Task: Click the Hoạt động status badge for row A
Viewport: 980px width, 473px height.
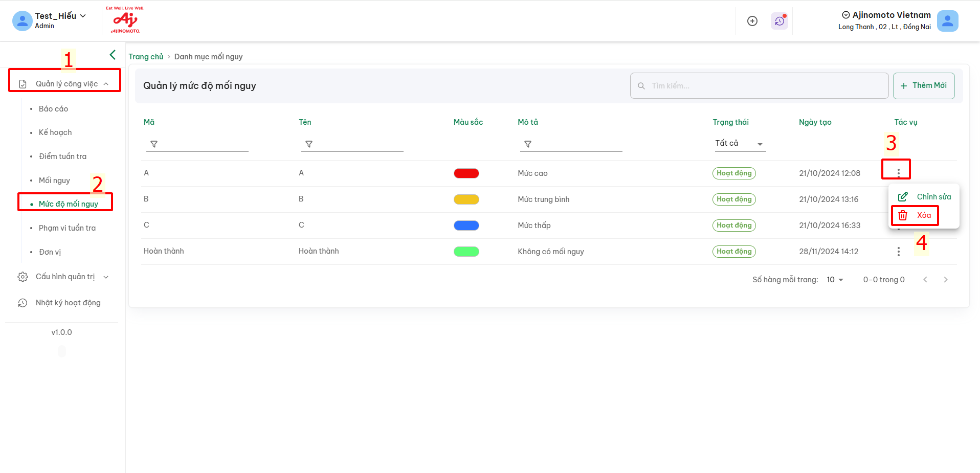Action: click(x=734, y=173)
